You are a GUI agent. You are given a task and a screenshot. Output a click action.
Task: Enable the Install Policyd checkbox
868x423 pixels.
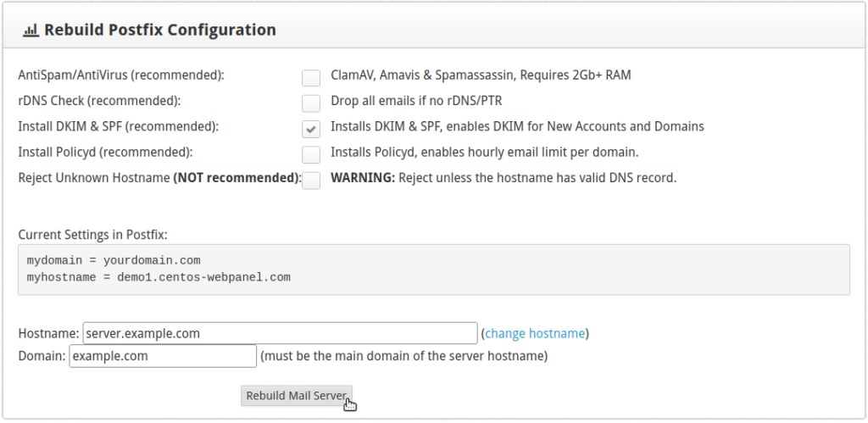pos(311,154)
